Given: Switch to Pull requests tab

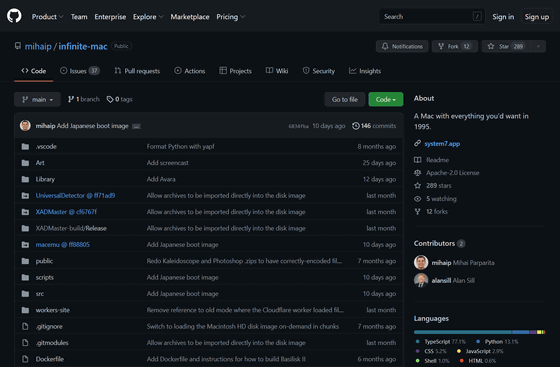Looking at the screenshot, I should pos(137,71).
